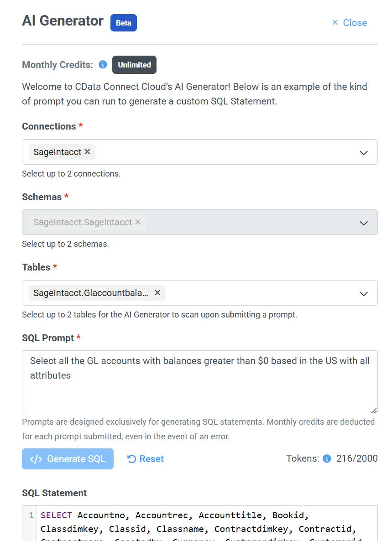Remove the SageIntacct connection chip
This screenshot has height=541, width=392.
coord(87,152)
